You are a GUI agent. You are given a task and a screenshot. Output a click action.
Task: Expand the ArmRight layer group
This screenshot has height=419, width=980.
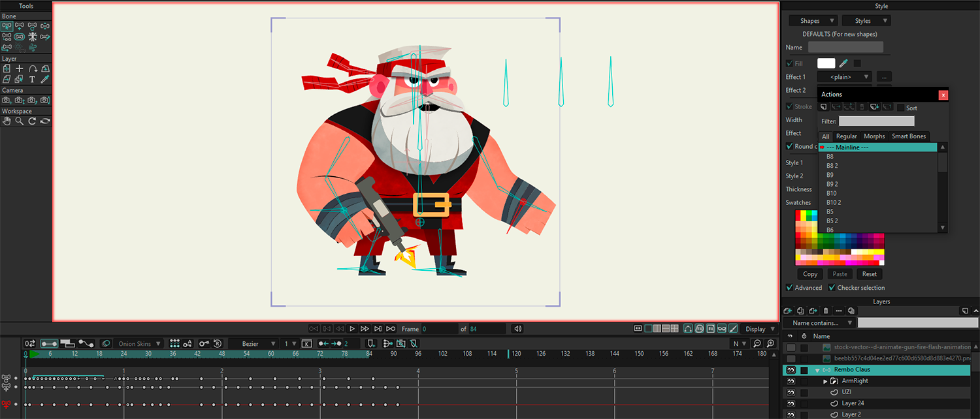(x=825, y=381)
